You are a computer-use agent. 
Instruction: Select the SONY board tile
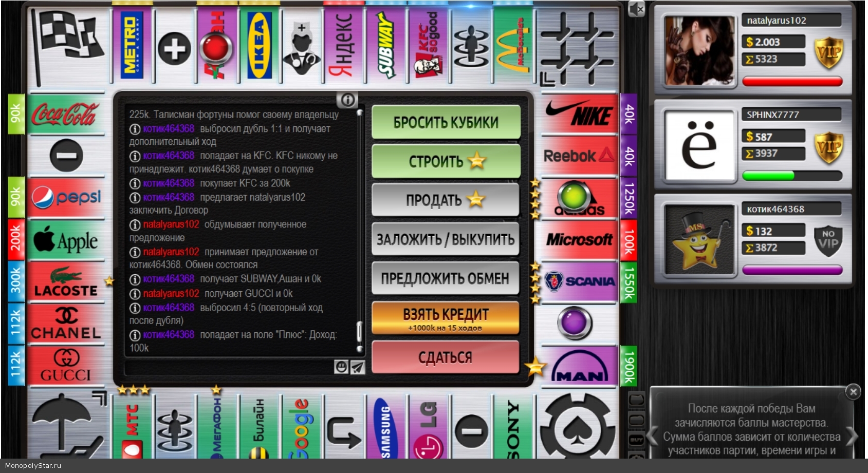[x=513, y=426]
